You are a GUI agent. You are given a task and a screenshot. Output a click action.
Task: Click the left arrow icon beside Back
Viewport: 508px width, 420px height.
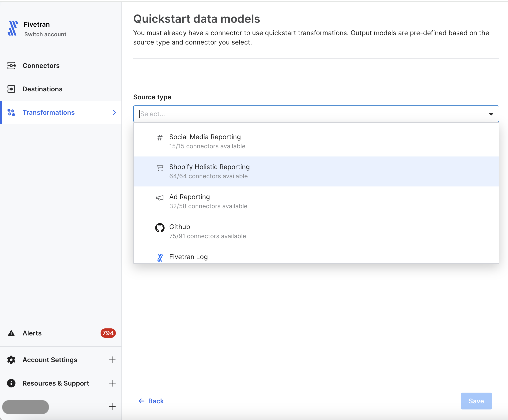142,401
